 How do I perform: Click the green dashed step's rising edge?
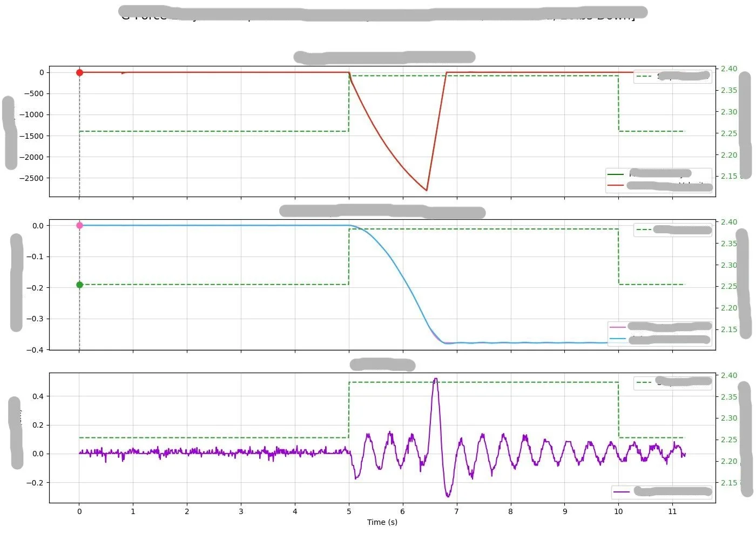(349, 103)
